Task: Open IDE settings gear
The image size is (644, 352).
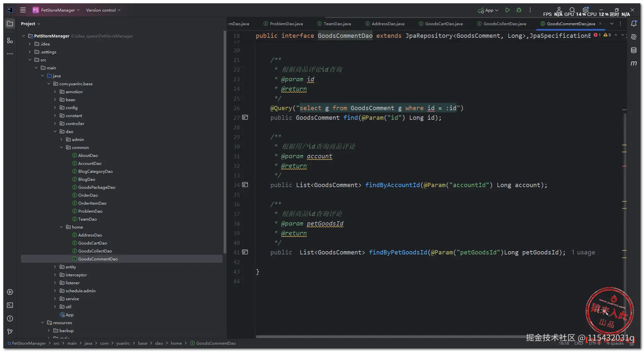Action: coord(586,10)
